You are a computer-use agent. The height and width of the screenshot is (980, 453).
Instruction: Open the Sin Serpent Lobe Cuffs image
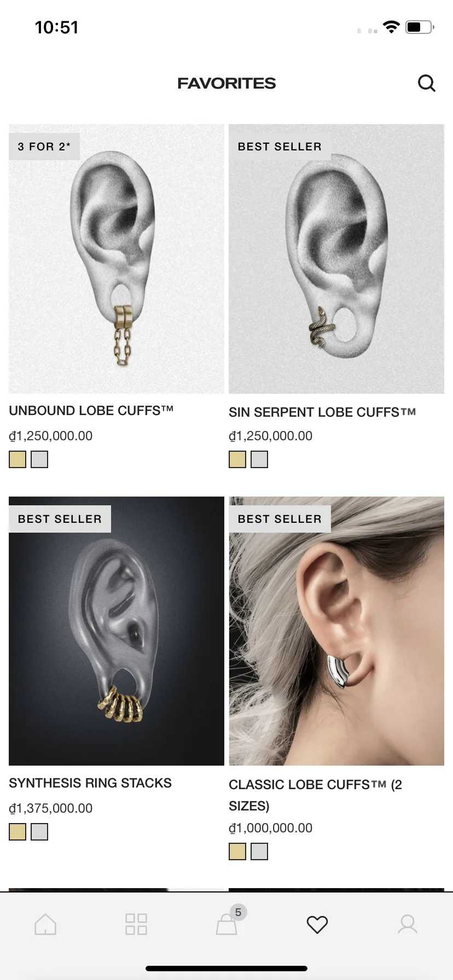pyautogui.click(x=336, y=259)
